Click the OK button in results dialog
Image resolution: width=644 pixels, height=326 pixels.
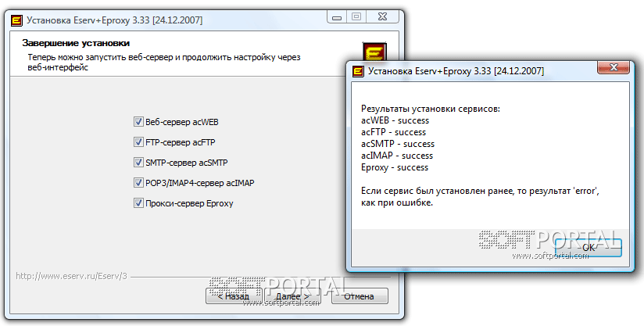[589, 248]
